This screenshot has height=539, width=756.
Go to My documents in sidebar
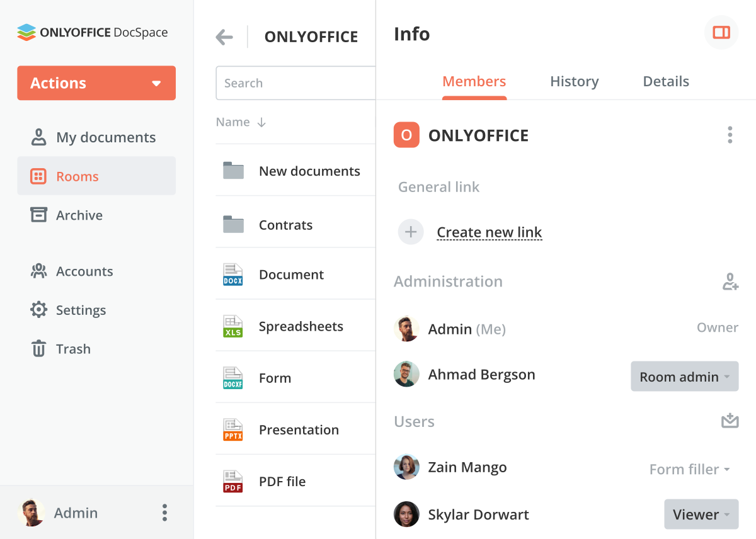click(105, 137)
